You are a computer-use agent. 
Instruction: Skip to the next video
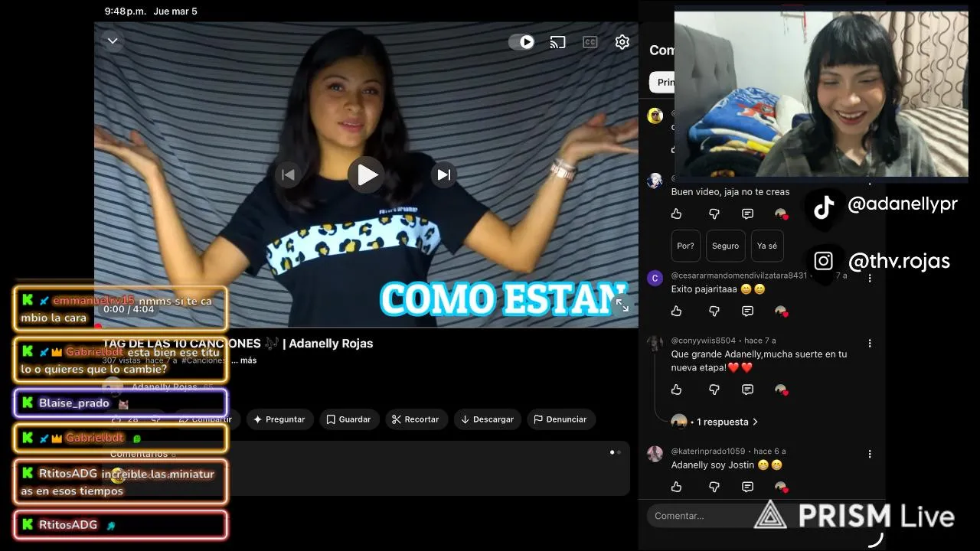444,175
